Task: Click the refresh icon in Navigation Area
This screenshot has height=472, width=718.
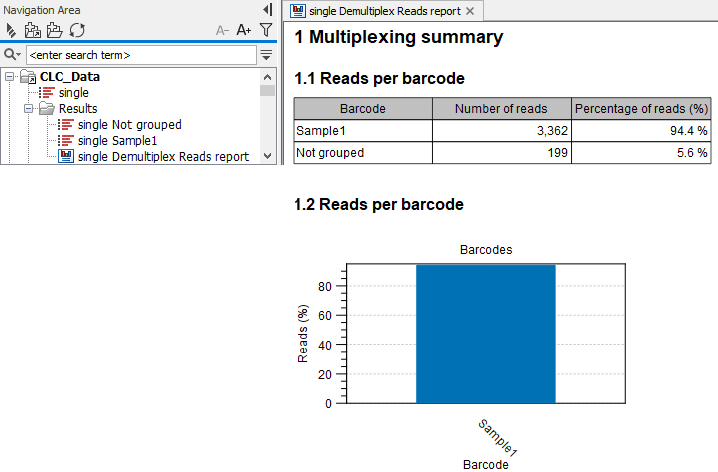Action: point(77,31)
